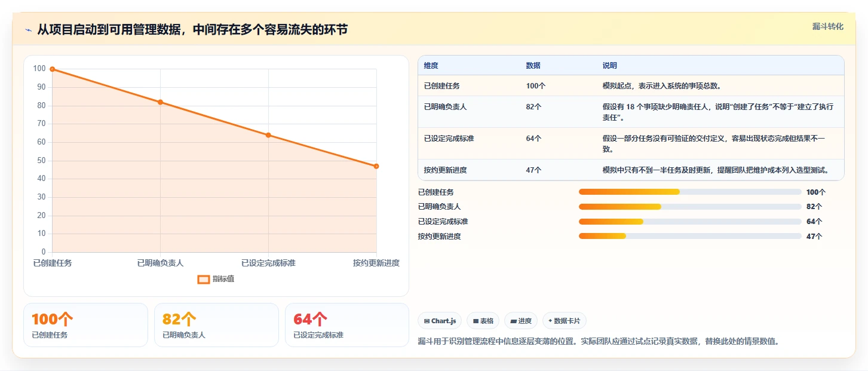Click chart data point for 已设定完成标准

pyautogui.click(x=268, y=135)
